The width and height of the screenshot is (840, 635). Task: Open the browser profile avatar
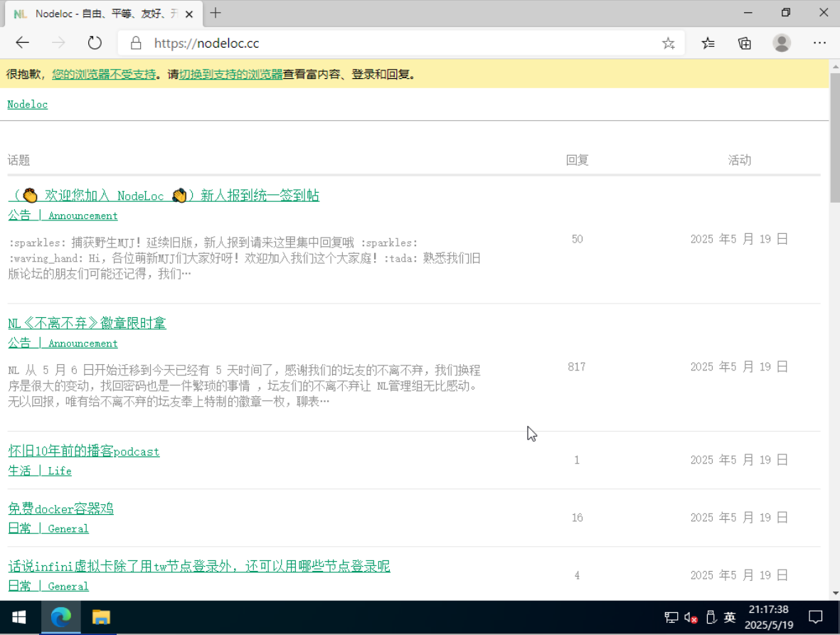coord(782,43)
